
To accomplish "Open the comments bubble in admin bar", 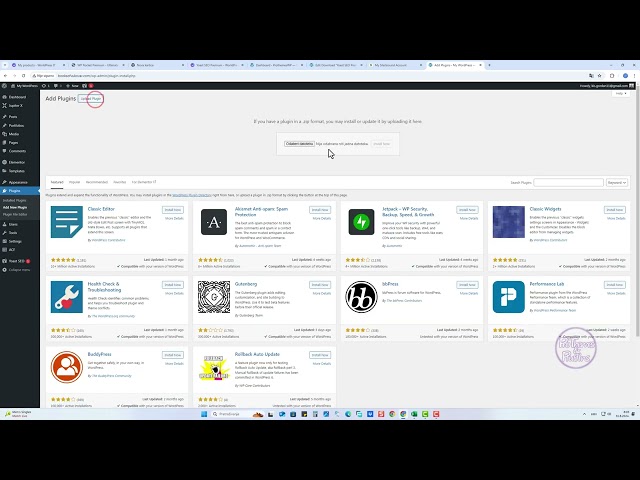I will [58, 86].
